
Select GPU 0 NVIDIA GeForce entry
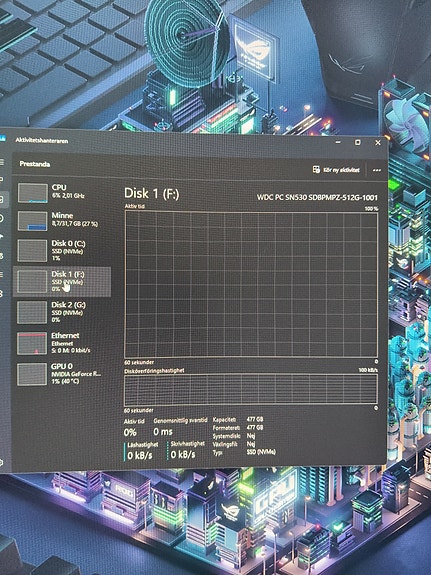click(x=62, y=374)
